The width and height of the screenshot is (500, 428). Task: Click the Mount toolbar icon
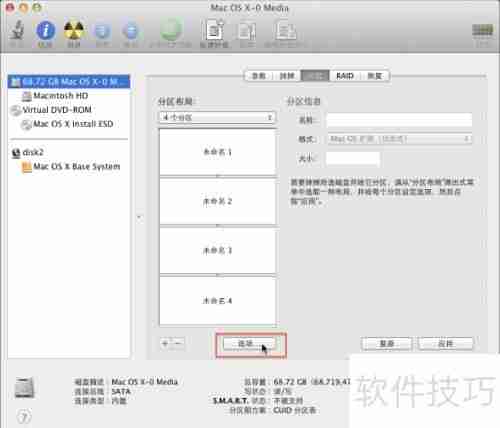102,31
